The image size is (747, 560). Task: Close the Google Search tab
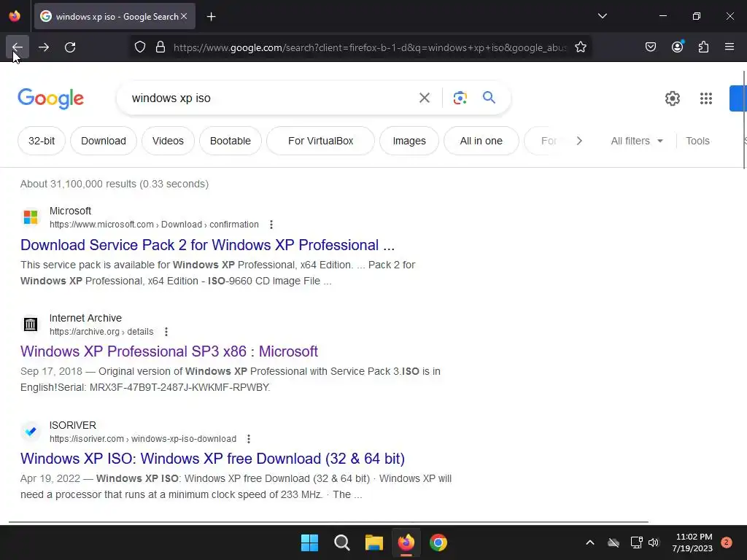click(x=184, y=16)
